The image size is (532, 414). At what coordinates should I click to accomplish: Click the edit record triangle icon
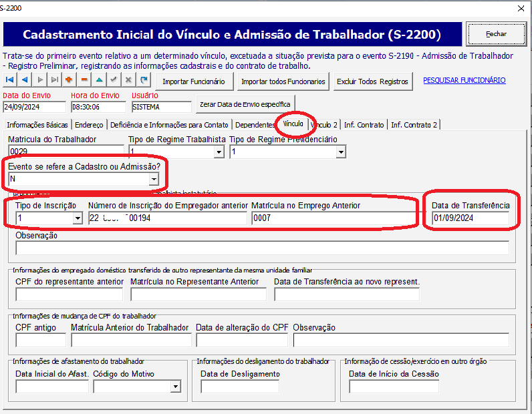pyautogui.click(x=99, y=80)
